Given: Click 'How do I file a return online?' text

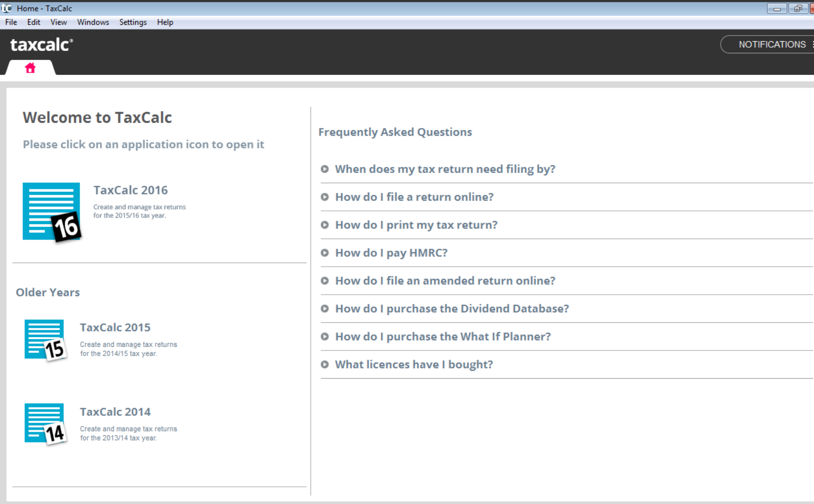Looking at the screenshot, I should (414, 197).
